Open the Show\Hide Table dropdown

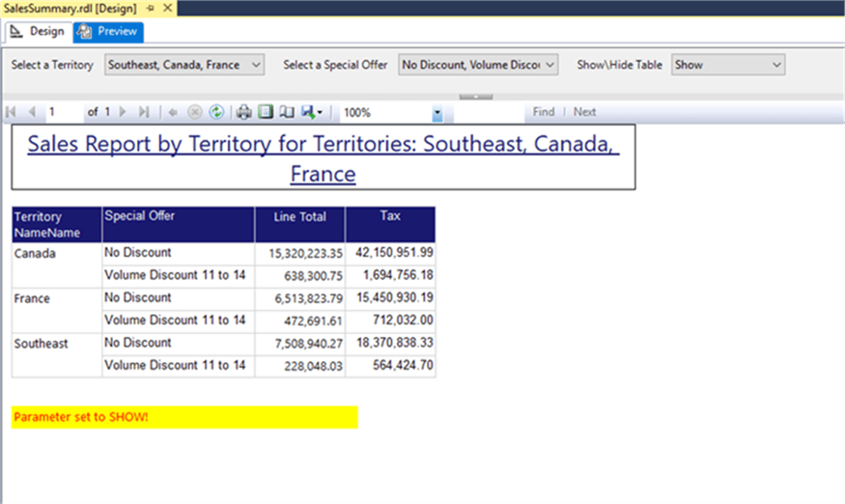click(727, 65)
